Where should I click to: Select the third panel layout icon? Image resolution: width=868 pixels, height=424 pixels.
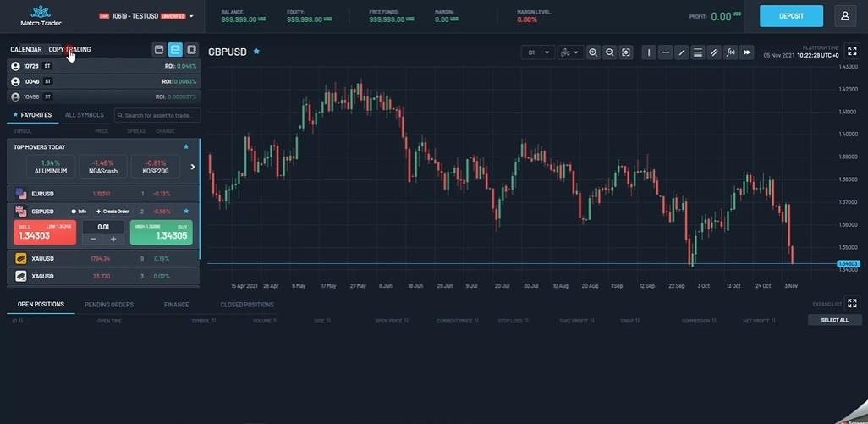[191, 50]
